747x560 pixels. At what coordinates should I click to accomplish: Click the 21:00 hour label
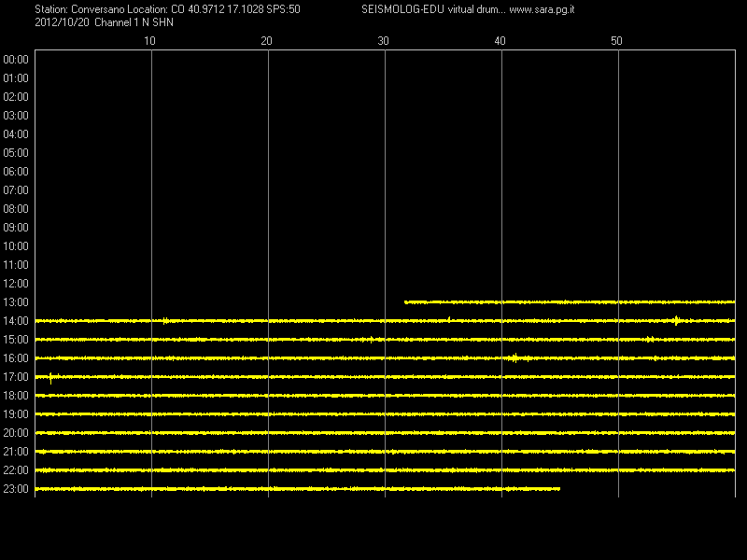(x=16, y=452)
